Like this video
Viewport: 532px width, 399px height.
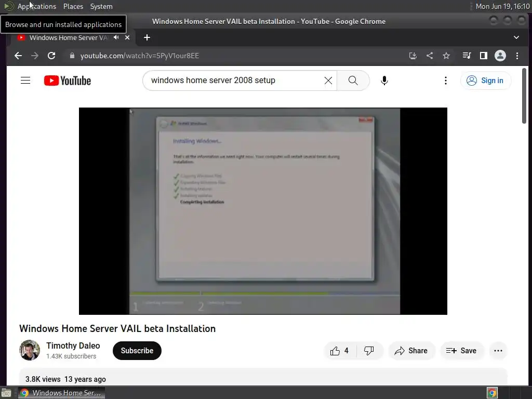pos(340,351)
